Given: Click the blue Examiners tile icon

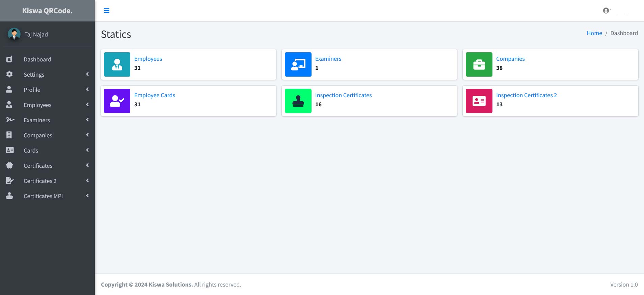Looking at the screenshot, I should 298,64.
